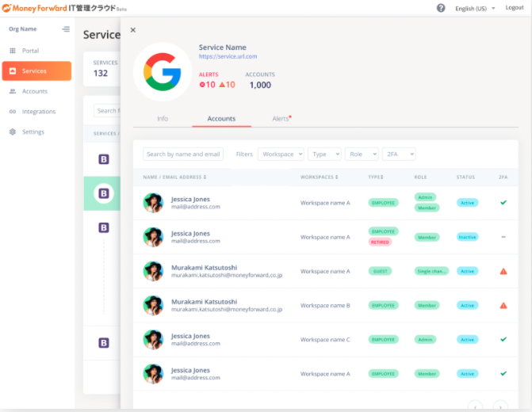Select the highlighted B service icon
The image size is (532, 412).
(104, 193)
